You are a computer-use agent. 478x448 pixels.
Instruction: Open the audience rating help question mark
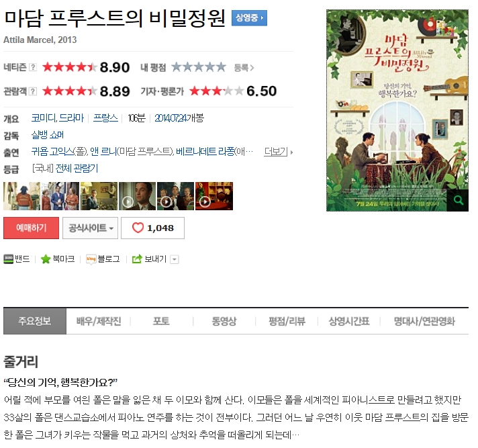tap(33, 91)
